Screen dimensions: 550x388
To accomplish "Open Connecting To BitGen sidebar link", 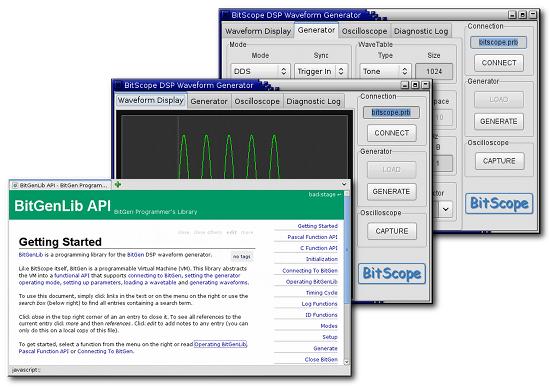I will tap(310, 271).
